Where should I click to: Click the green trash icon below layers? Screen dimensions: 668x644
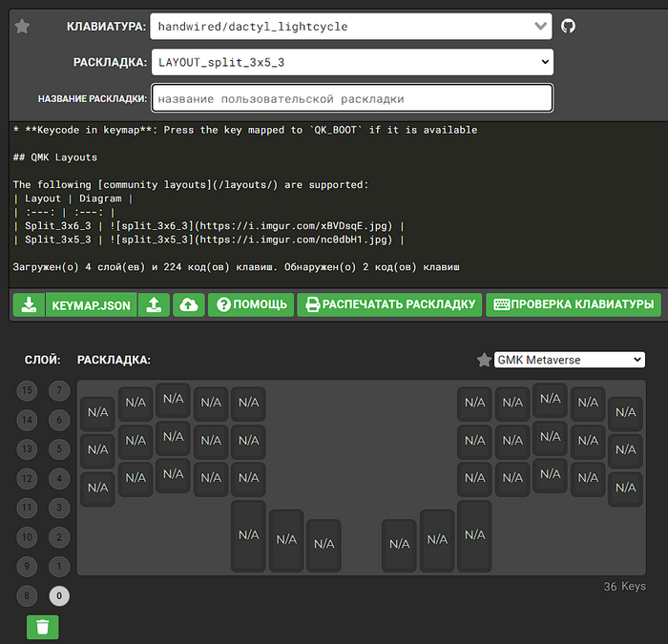tap(42, 627)
